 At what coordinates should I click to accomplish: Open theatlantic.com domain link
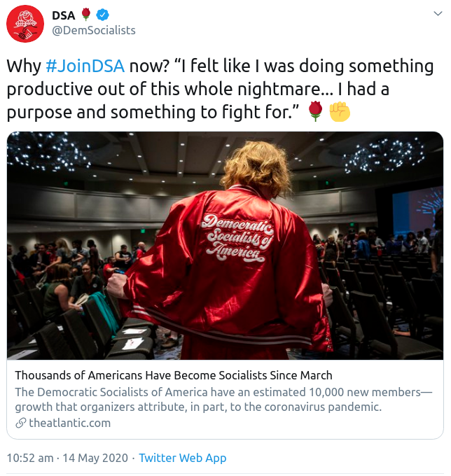pos(70,423)
